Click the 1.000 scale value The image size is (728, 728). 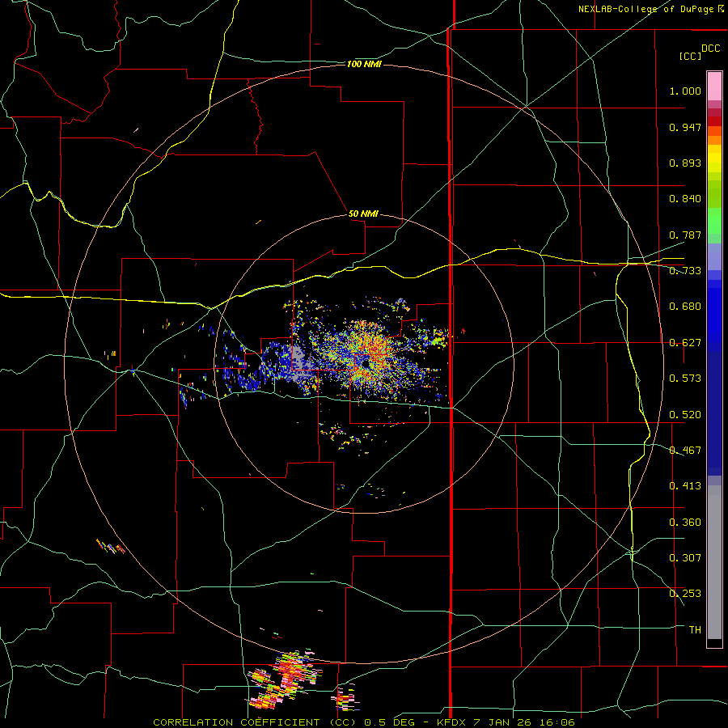tap(685, 91)
